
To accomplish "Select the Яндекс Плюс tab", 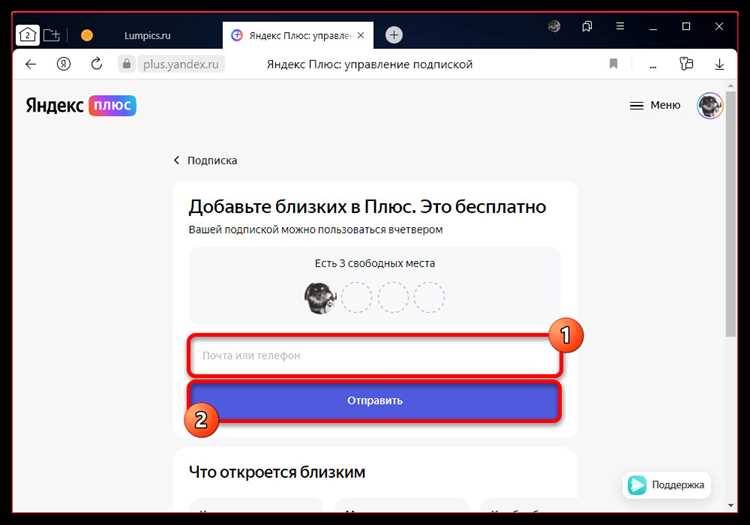I will (298, 35).
